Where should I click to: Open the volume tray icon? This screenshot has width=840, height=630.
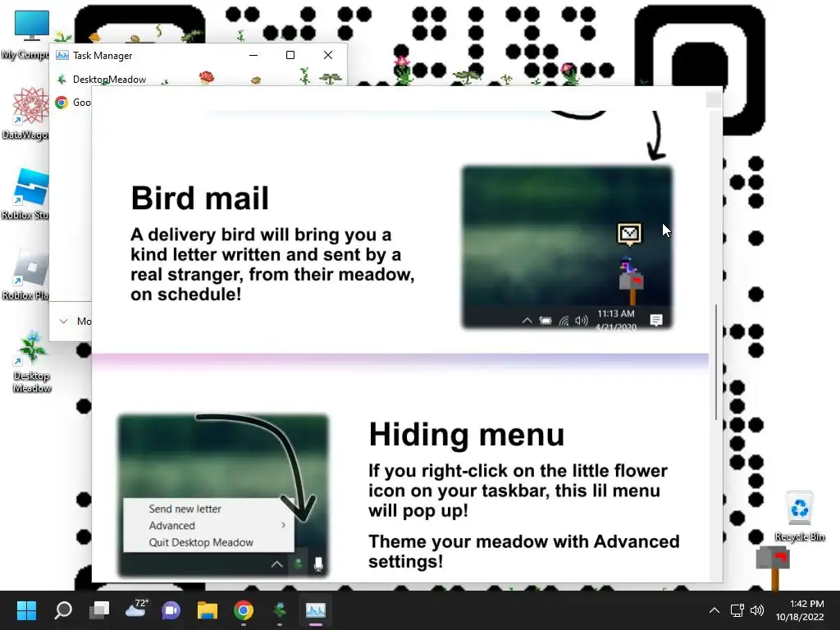[756, 610]
